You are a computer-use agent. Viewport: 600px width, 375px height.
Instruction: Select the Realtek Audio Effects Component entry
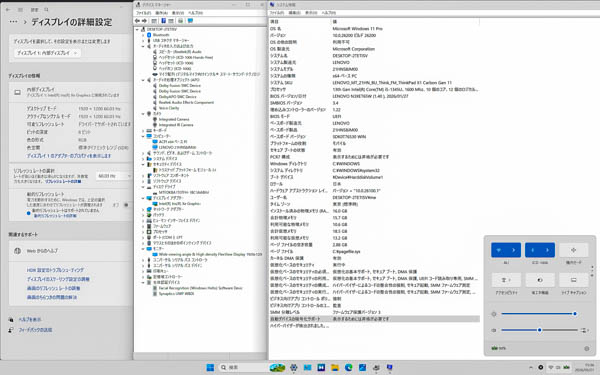click(x=186, y=102)
